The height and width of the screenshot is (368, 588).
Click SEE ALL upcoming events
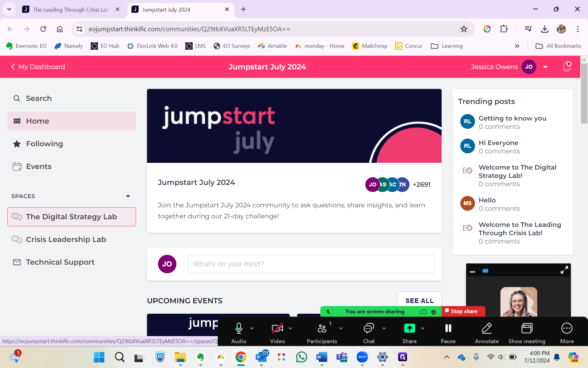pyautogui.click(x=419, y=301)
